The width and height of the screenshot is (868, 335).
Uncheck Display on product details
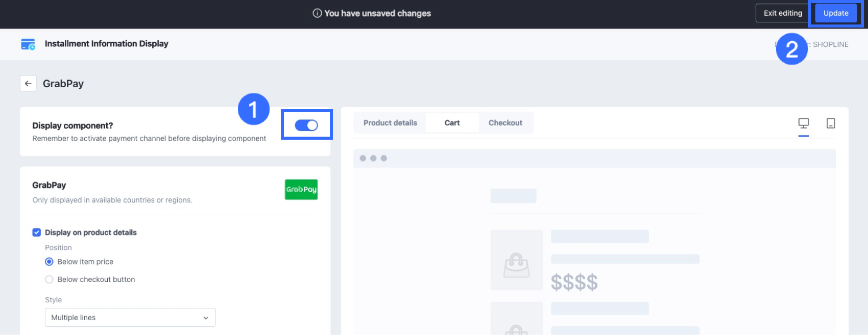(37, 233)
